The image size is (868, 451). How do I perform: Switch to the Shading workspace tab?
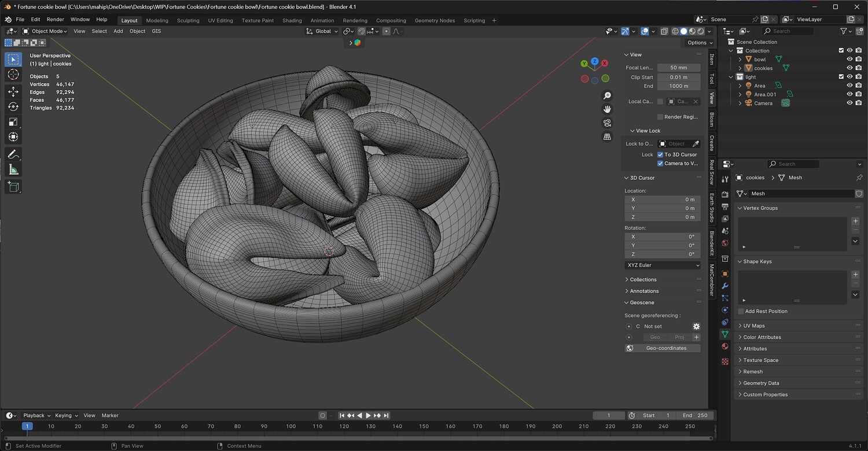coord(292,20)
